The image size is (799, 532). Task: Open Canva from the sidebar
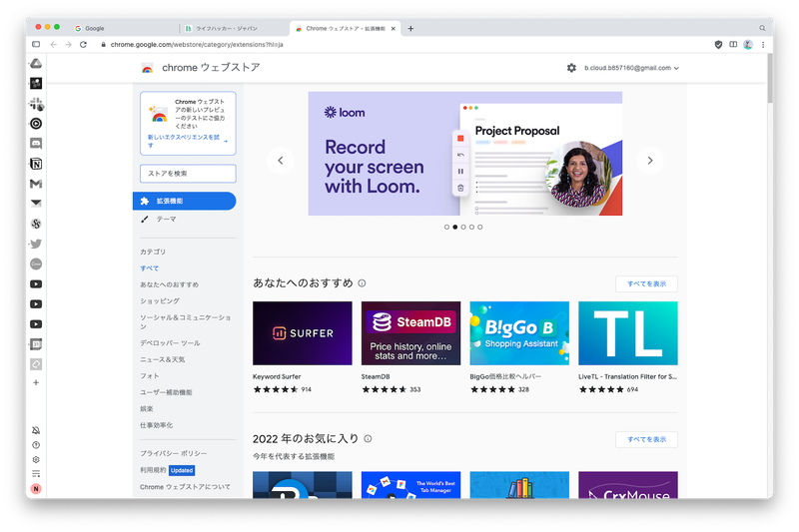pos(36,264)
